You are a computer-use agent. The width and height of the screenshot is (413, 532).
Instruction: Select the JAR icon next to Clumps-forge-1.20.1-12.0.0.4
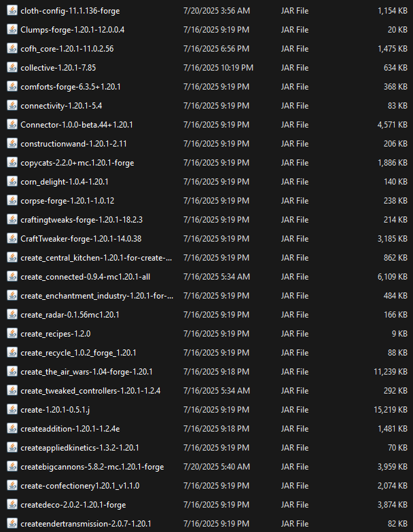pyautogui.click(x=12, y=30)
